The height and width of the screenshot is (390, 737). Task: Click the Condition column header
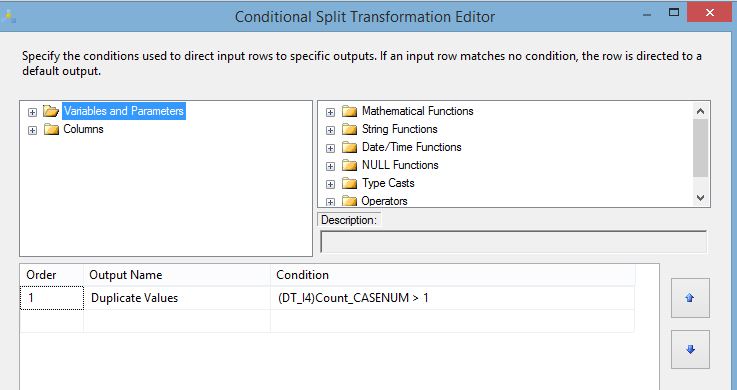453,275
